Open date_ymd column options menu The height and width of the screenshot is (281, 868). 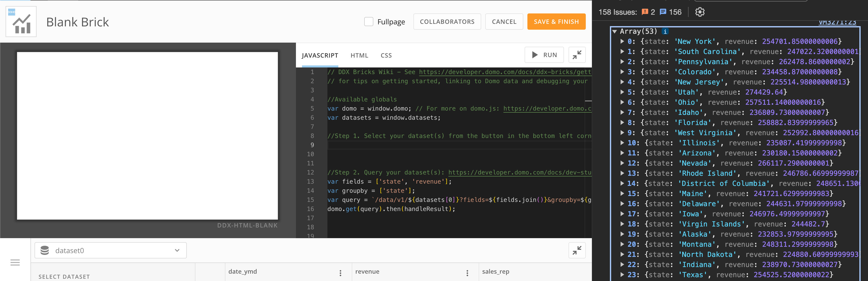point(340,273)
